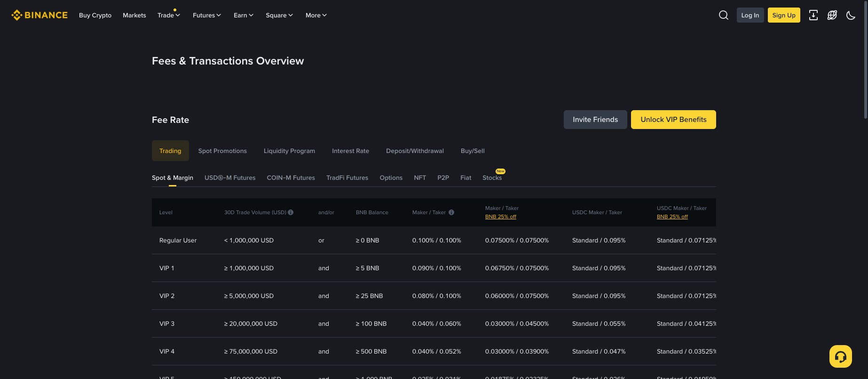
Task: Switch to Stocks sub-tab
Action: point(492,177)
